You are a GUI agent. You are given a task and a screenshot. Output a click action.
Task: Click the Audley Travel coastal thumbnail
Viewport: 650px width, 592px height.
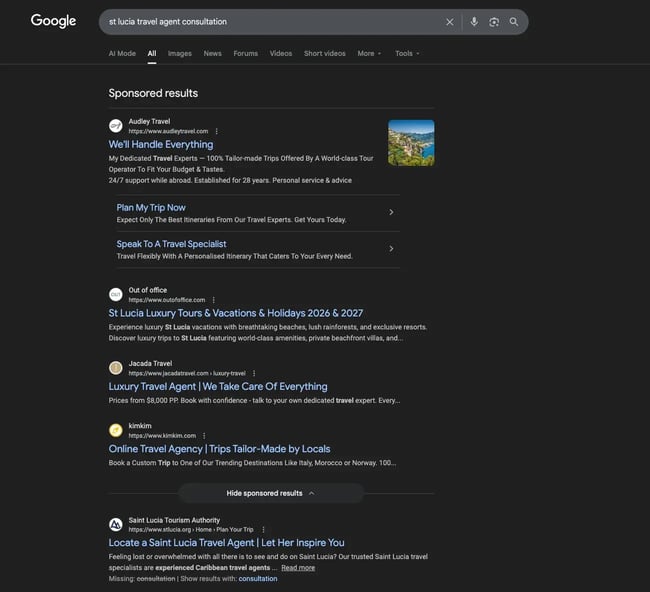pyautogui.click(x=411, y=143)
